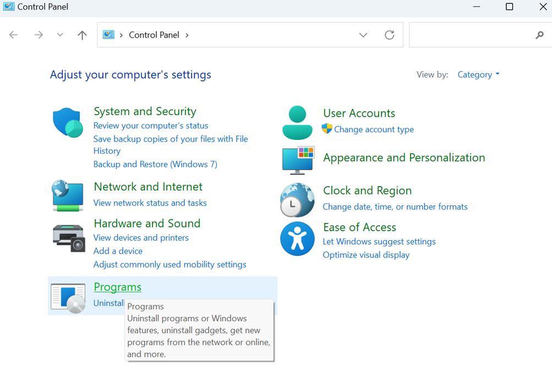Click Add a device link

pyautogui.click(x=118, y=251)
